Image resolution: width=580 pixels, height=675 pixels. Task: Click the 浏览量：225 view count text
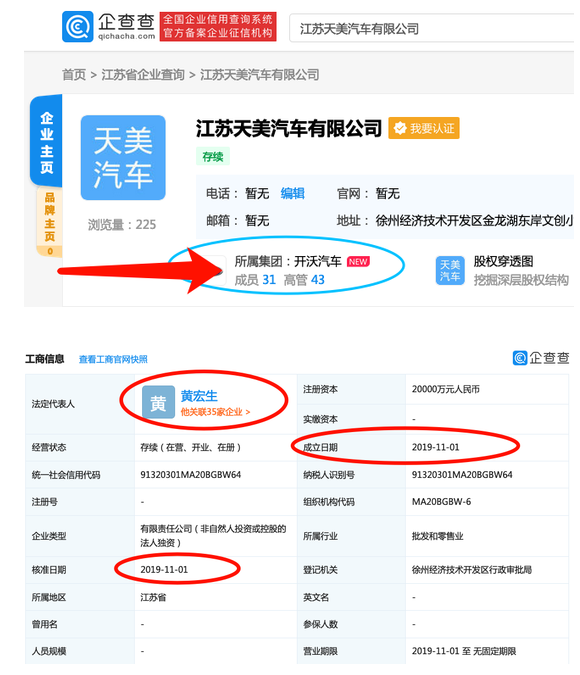[122, 224]
